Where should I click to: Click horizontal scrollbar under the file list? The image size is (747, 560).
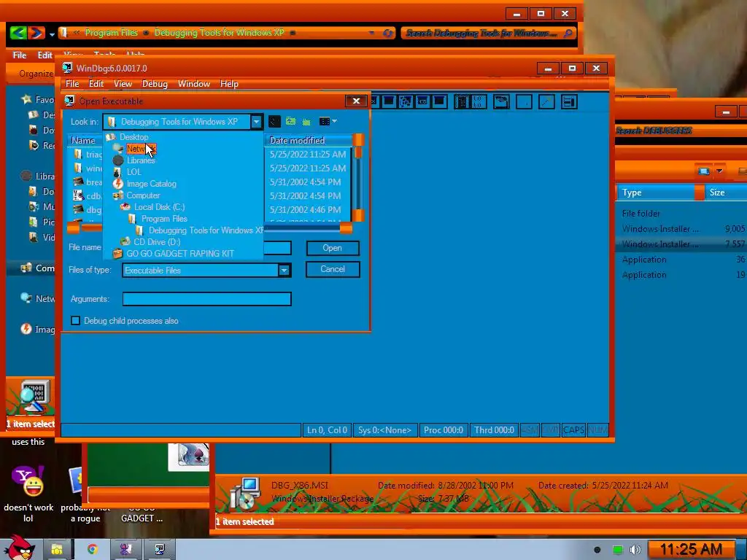[209, 228]
